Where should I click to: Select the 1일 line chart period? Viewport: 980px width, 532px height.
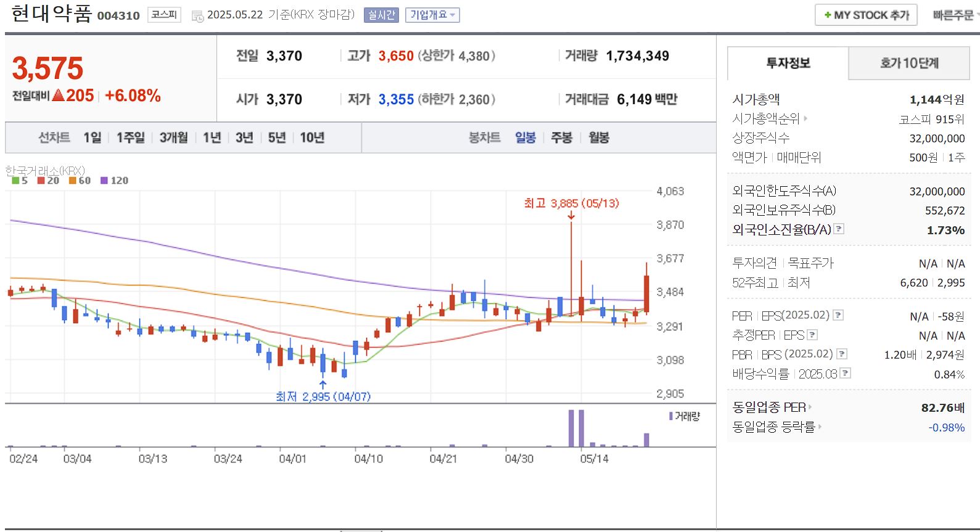[x=93, y=137]
